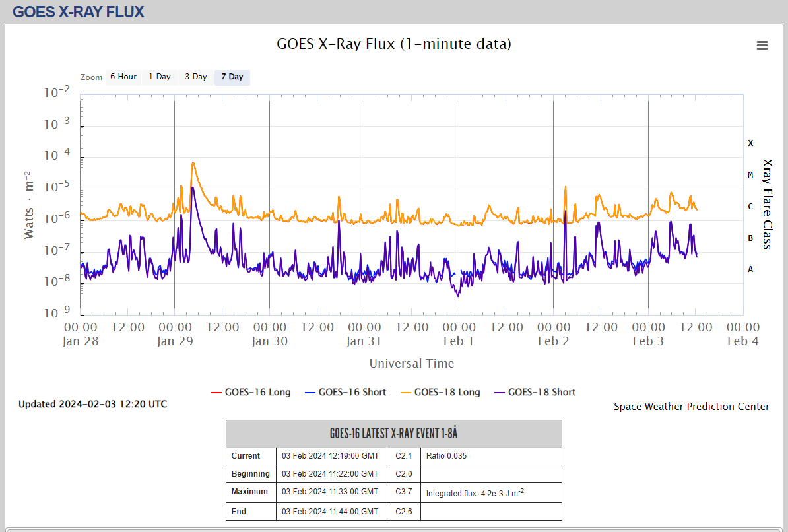Select the 6 Hour zoom range
Viewport: 788px width, 532px height.
click(x=123, y=77)
